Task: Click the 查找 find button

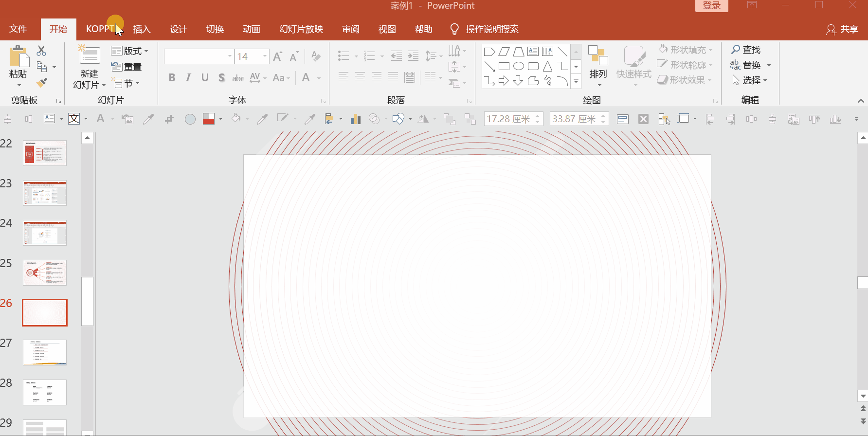Action: [746, 50]
